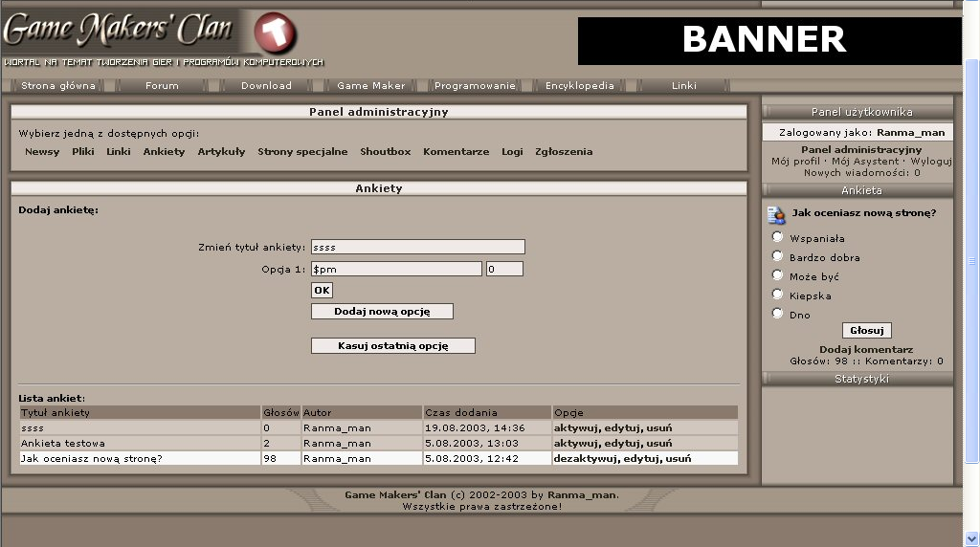
Task: Click the 'Dodaj nową opcję' button
Action: pos(382,312)
